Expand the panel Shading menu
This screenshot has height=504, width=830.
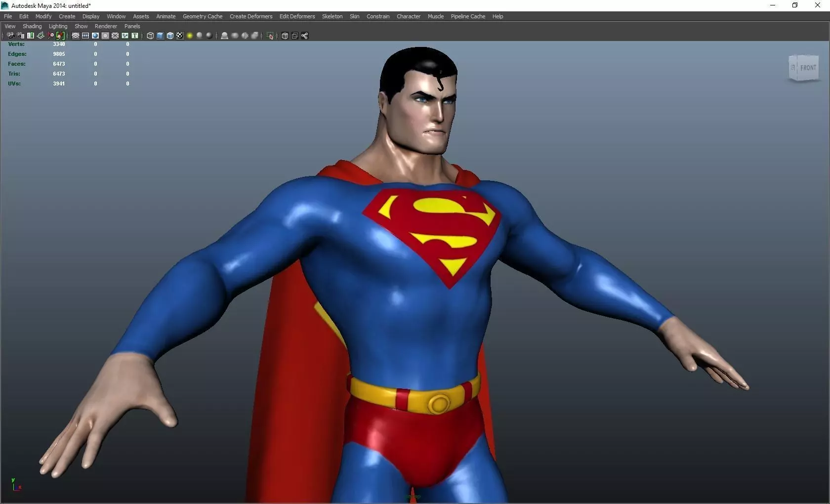coord(32,26)
